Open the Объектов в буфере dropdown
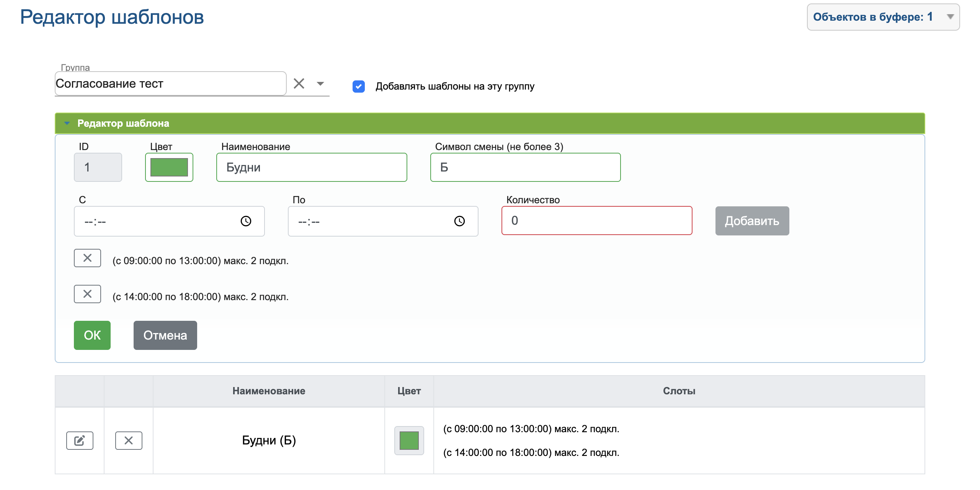 [883, 17]
